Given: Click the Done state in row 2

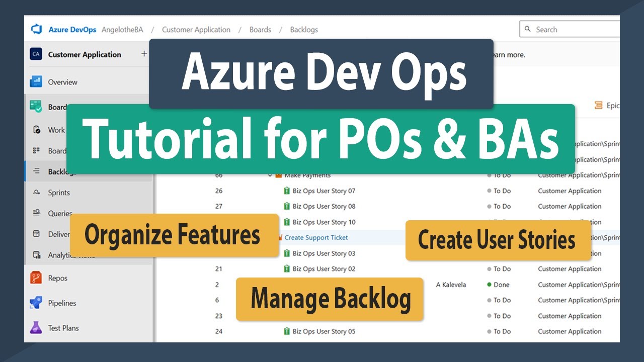Looking at the screenshot, I should click(x=498, y=285).
